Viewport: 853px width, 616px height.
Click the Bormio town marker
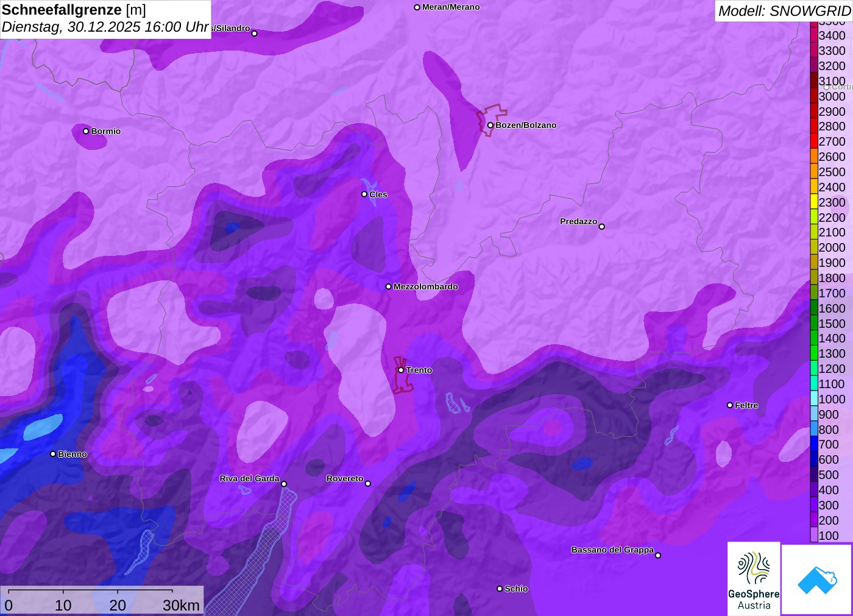coord(86,131)
